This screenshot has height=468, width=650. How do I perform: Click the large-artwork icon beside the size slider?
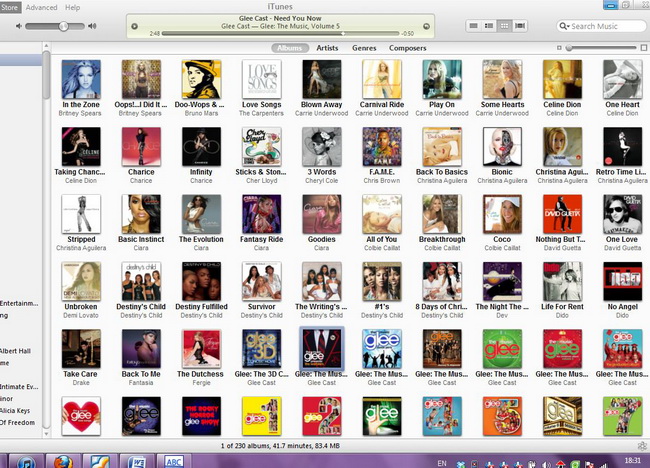644,48
